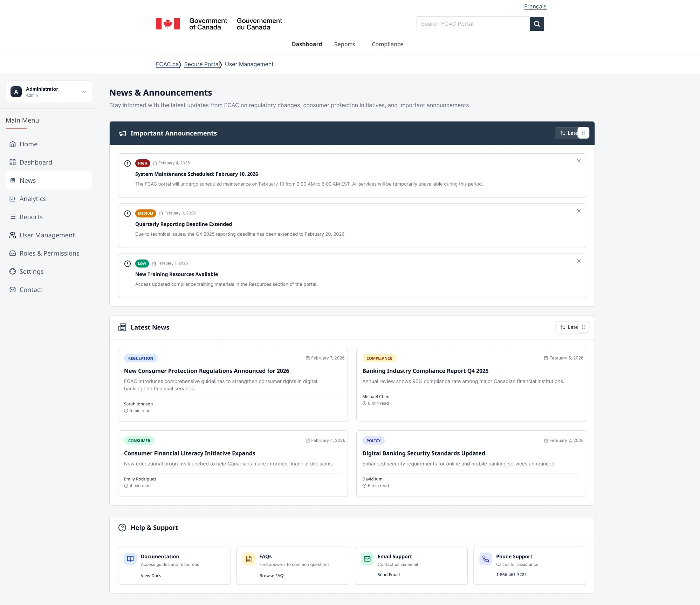Click the alert icon on the HIGH announcement

point(128,164)
